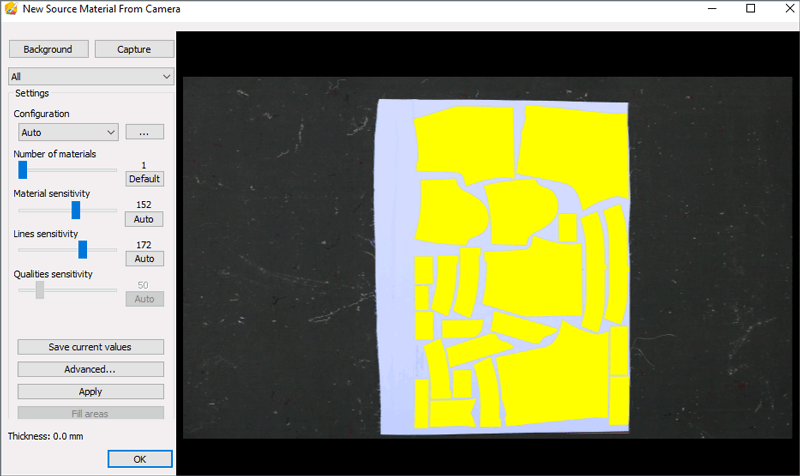
Task: Maximize the New Source Material window
Action: pos(751,9)
